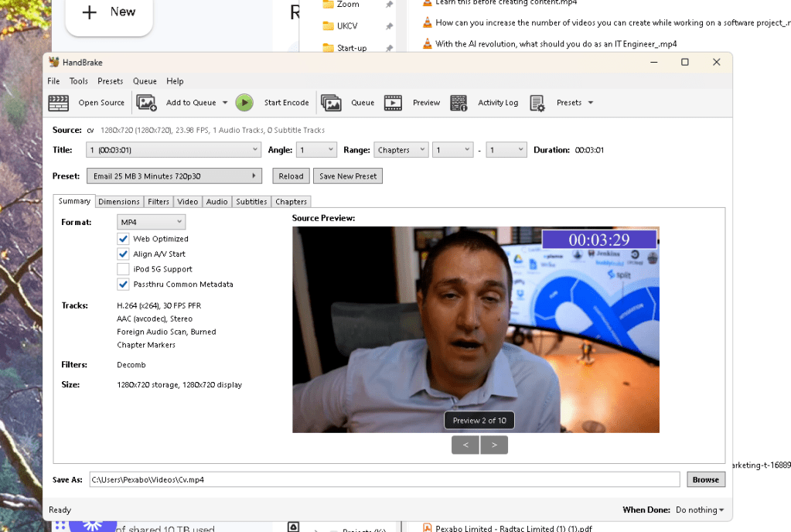
Task: Open the Range type dropdown showing Chapters
Action: coord(401,150)
